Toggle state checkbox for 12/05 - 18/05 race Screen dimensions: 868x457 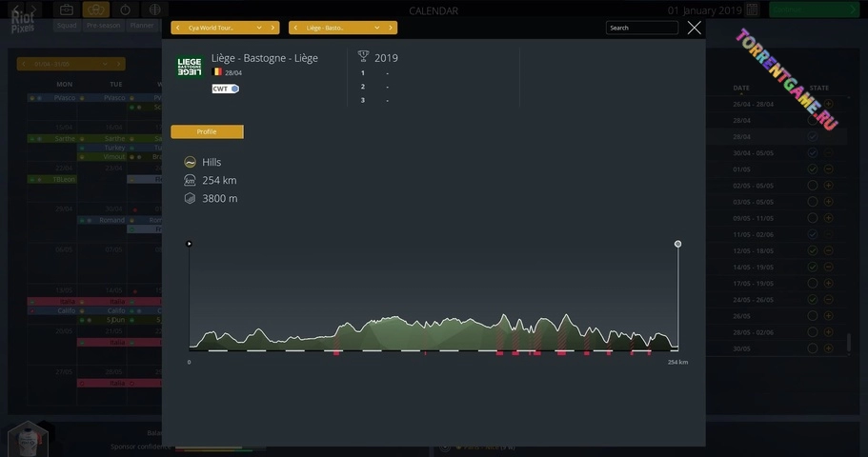[x=812, y=250]
